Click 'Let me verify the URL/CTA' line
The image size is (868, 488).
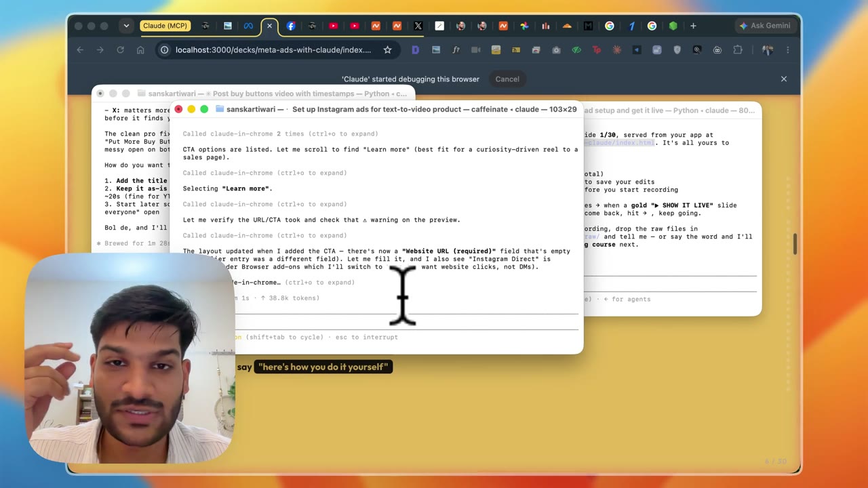321,220
